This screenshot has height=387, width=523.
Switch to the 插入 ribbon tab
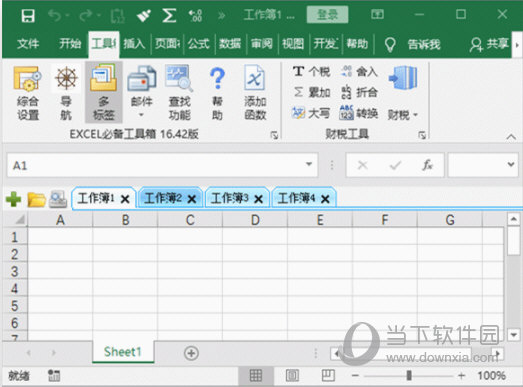(134, 44)
